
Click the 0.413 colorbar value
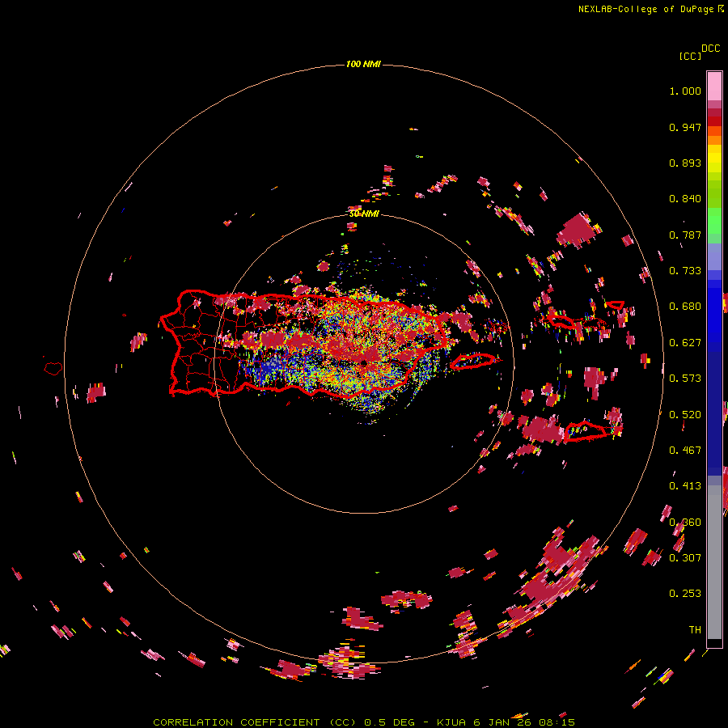(x=685, y=486)
